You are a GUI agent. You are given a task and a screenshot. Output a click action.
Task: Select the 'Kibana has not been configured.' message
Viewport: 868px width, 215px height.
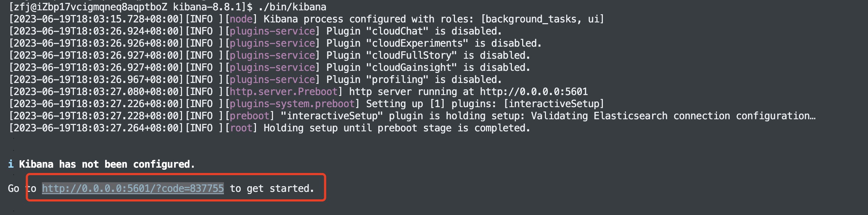pyautogui.click(x=107, y=164)
